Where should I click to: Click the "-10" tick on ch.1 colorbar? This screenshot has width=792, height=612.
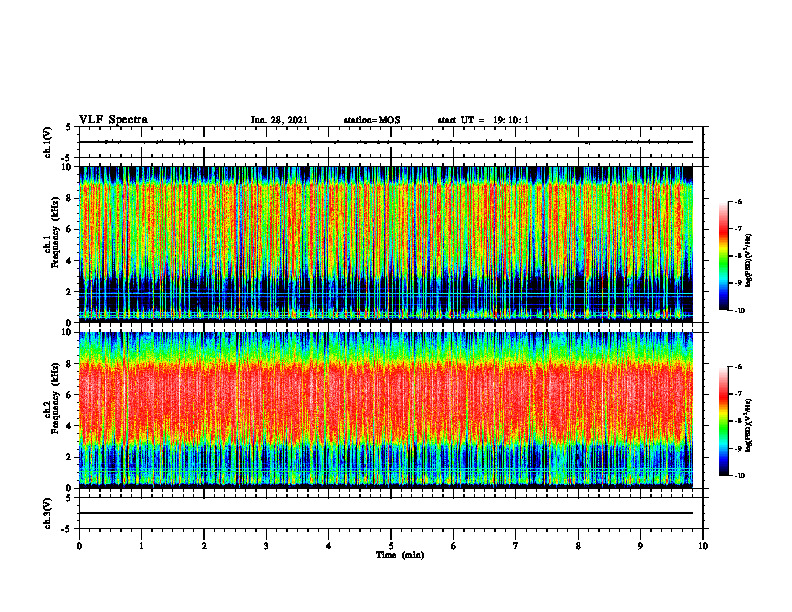740,311
